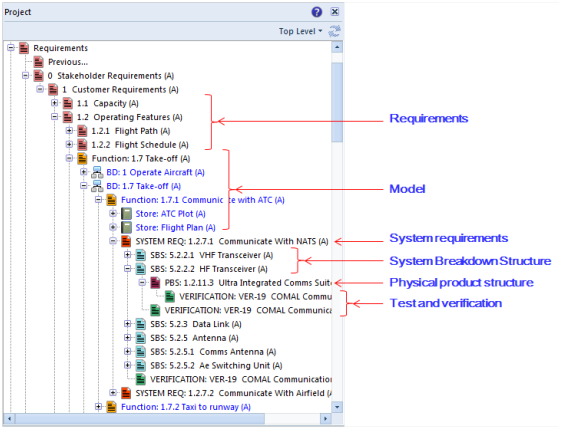Collapse SBS: 5.2.2.2 HF Transceiver node
561x429 pixels.
click(x=127, y=268)
